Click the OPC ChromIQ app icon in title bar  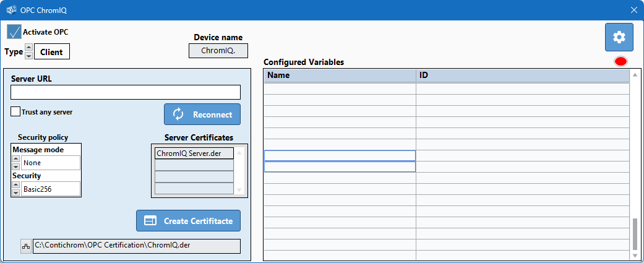pos(12,10)
